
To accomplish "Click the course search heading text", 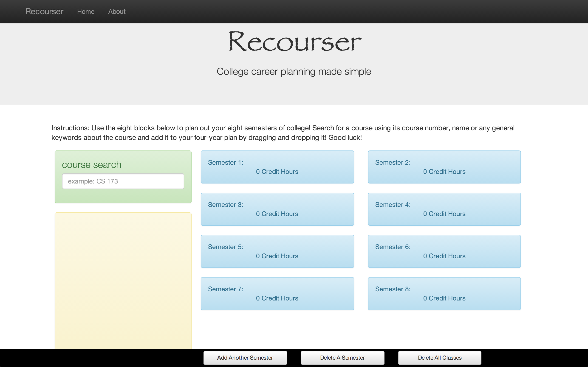I will [91, 164].
